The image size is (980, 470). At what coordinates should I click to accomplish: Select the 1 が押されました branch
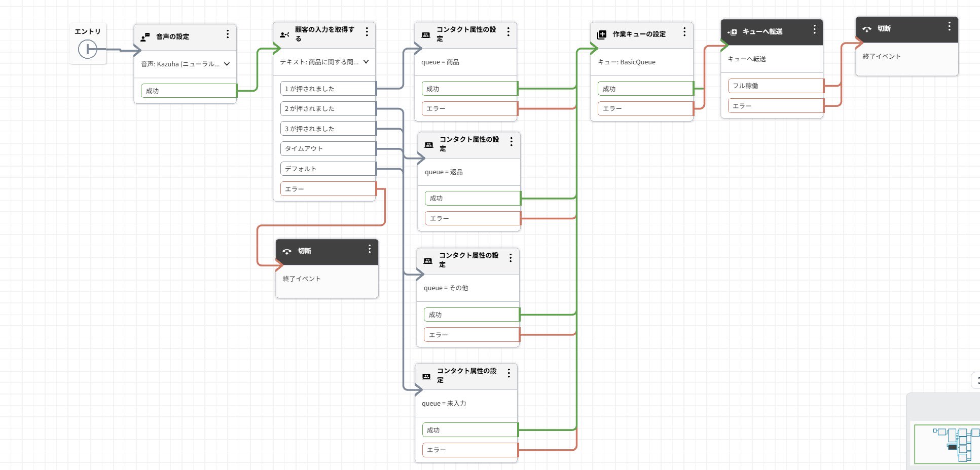point(328,89)
